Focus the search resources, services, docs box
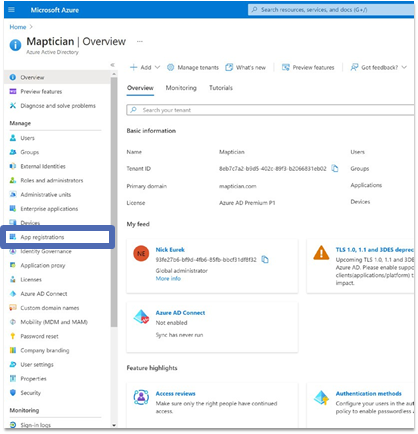This screenshot has width=418, height=434. [x=331, y=10]
